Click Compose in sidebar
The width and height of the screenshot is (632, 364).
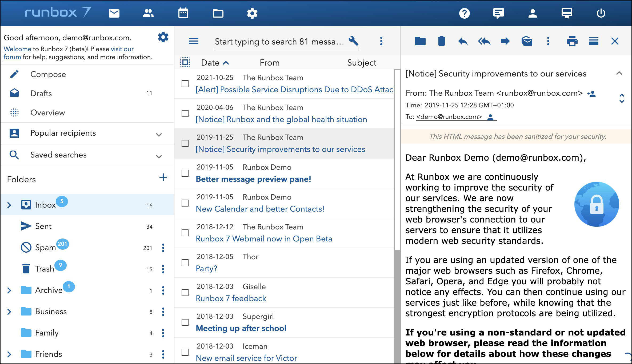coord(48,74)
